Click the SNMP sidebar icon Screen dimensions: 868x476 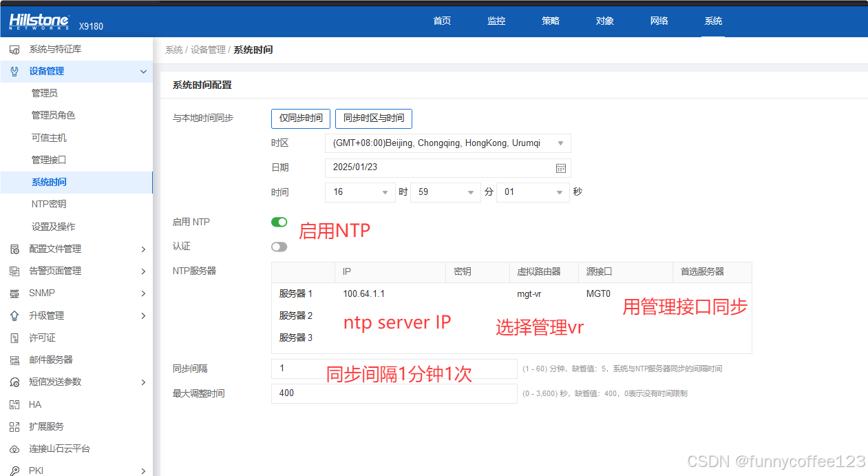[14, 293]
